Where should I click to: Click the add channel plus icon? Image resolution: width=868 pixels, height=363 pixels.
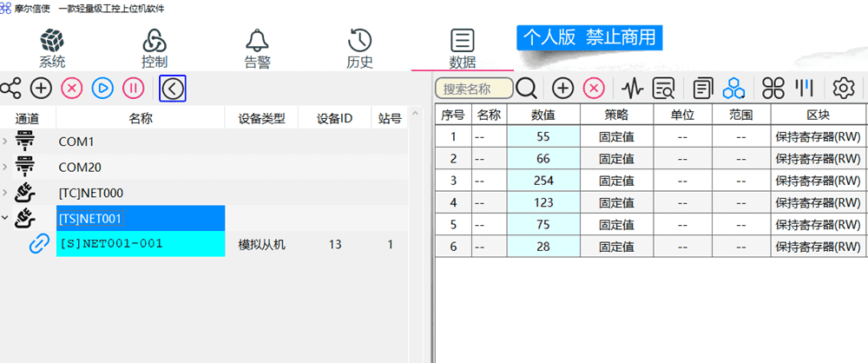click(x=41, y=88)
